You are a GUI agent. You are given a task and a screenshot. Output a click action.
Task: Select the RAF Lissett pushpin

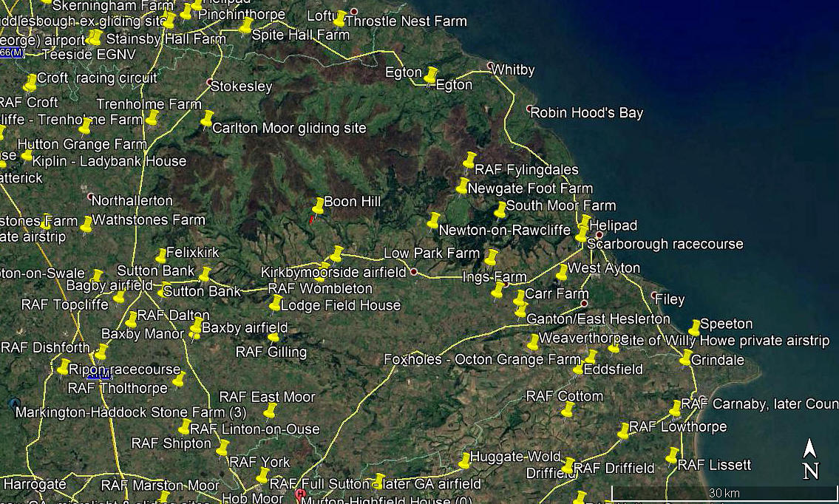pos(672,455)
